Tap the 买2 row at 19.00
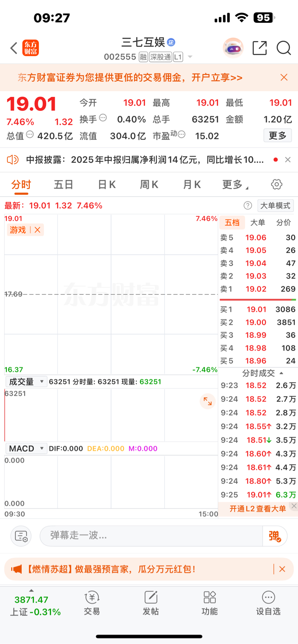 point(258,322)
